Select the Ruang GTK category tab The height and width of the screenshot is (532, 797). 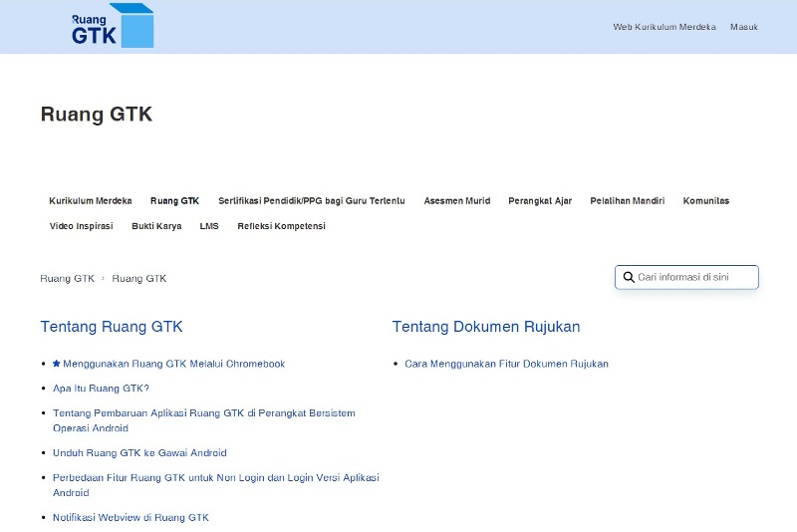pyautogui.click(x=175, y=200)
